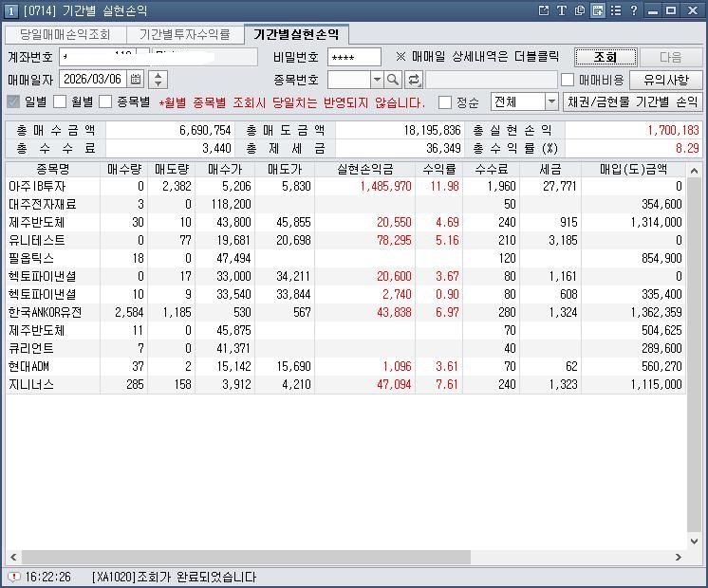Select the 대주전자재료 row
The image size is (708, 588).
point(345,204)
